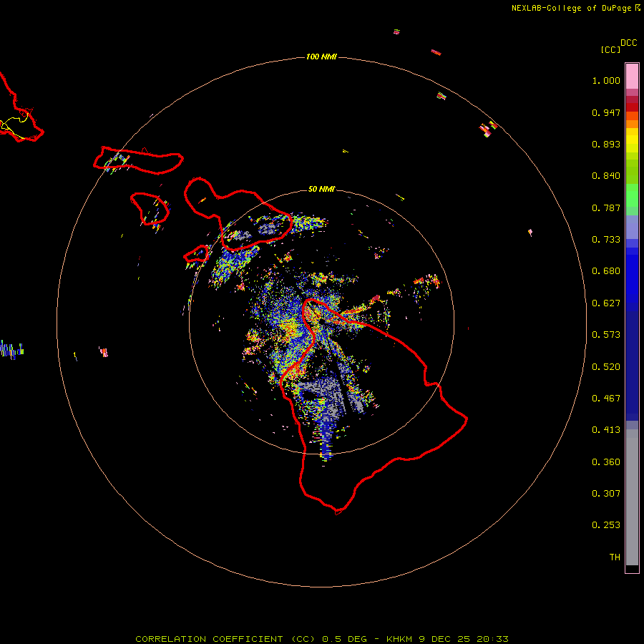Click the [CC] legend unit label
Viewport: 644px width, 644px height.
pos(610,49)
